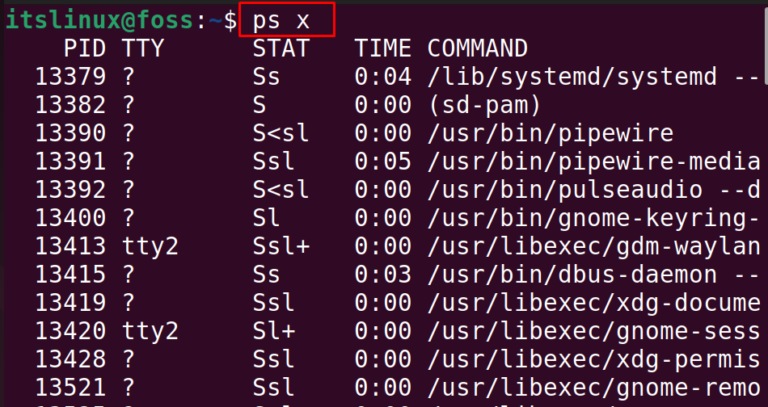The width and height of the screenshot is (768, 407).
Task: Click the gnome-remo process path
Action: [594, 388]
